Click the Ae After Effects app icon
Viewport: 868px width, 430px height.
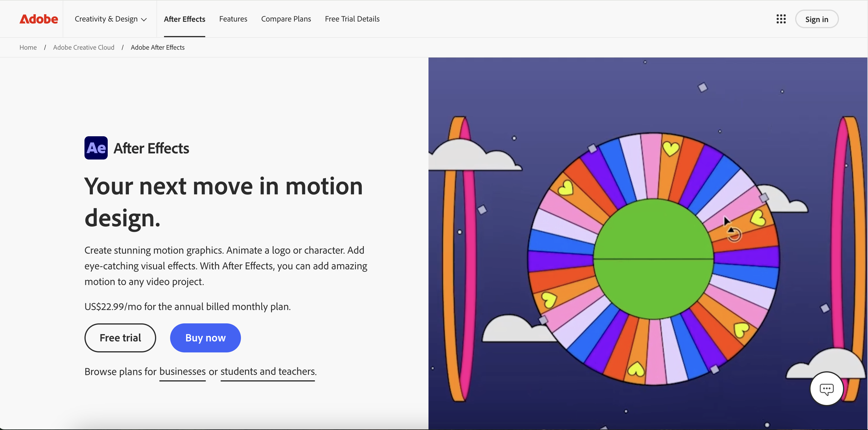point(96,148)
